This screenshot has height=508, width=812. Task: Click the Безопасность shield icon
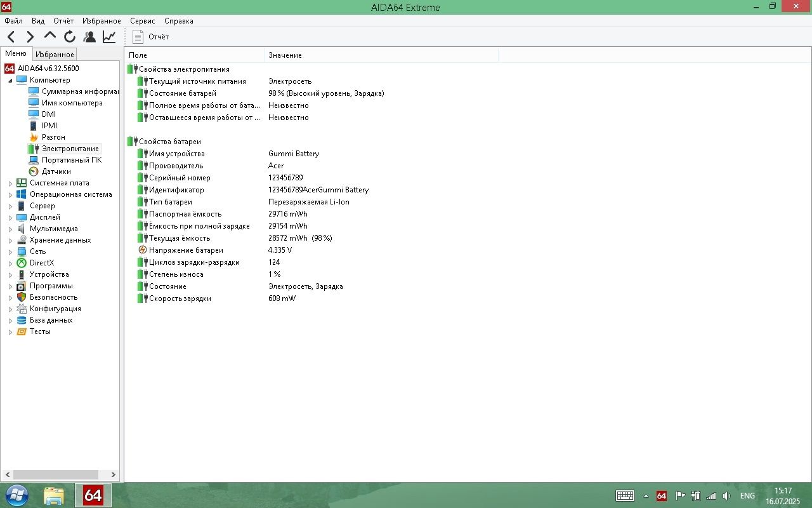pyautogui.click(x=22, y=297)
